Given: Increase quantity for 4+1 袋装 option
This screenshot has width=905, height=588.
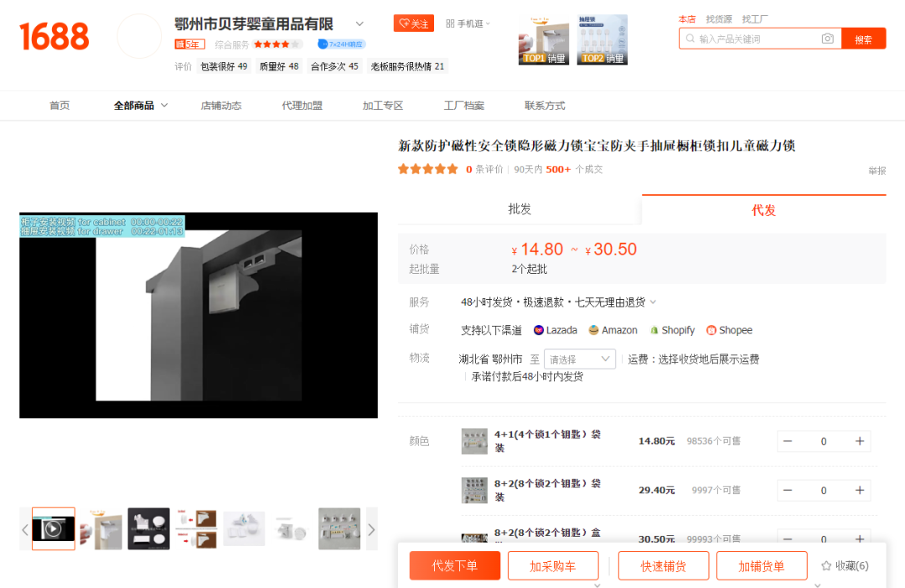Looking at the screenshot, I should click(x=860, y=441).
